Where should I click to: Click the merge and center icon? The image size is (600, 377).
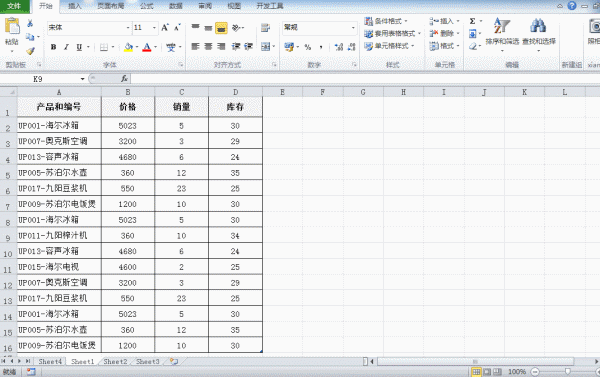point(266,47)
